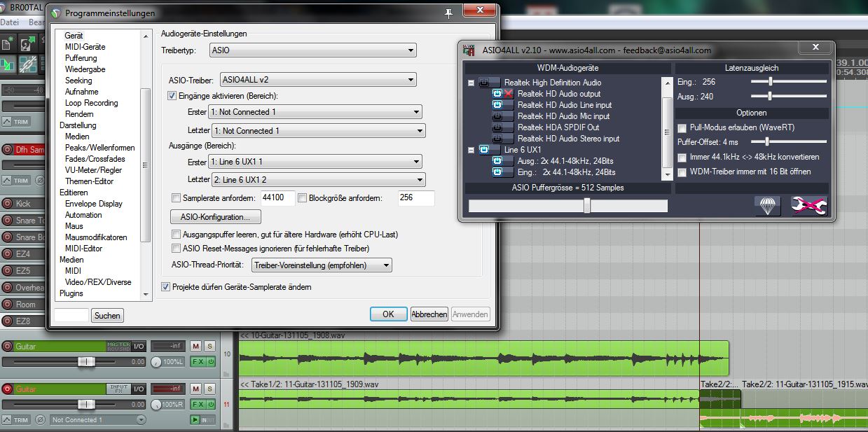Click TRIM envelope button on track 11
This screenshot has height=432, width=868.
tap(16, 420)
